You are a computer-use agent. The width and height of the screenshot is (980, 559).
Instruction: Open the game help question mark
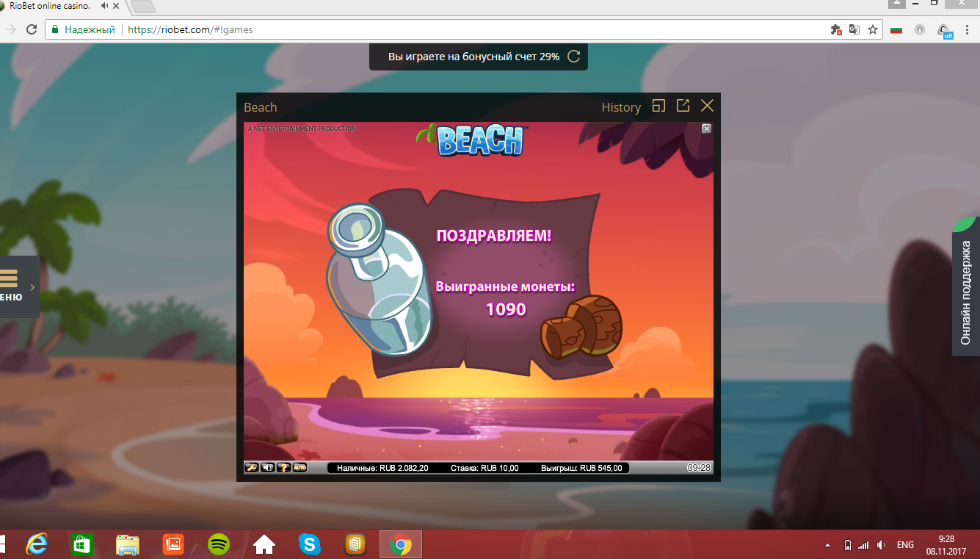point(283,467)
